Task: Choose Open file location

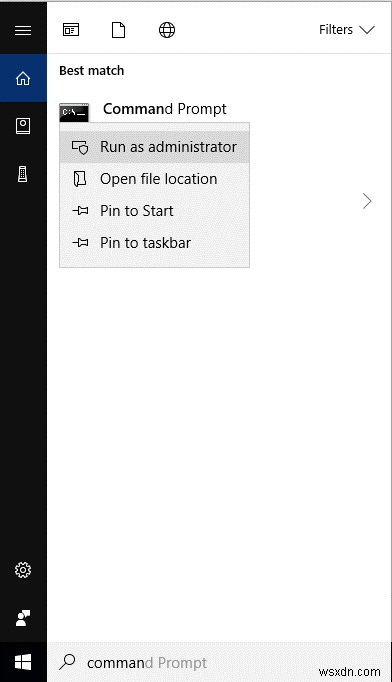Action: click(154, 179)
